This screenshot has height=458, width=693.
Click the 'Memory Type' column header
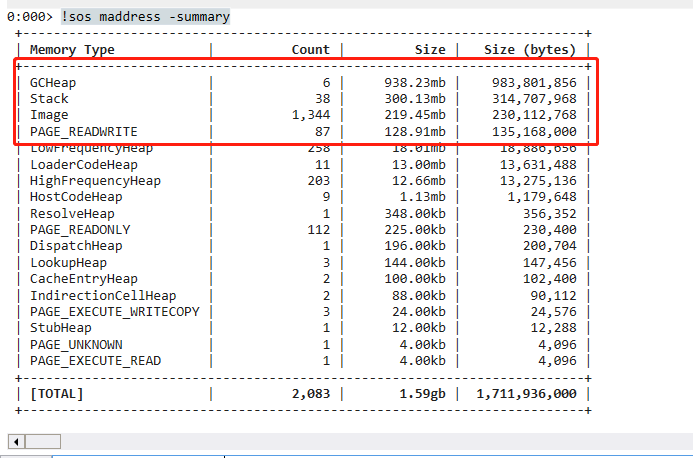pos(72,50)
